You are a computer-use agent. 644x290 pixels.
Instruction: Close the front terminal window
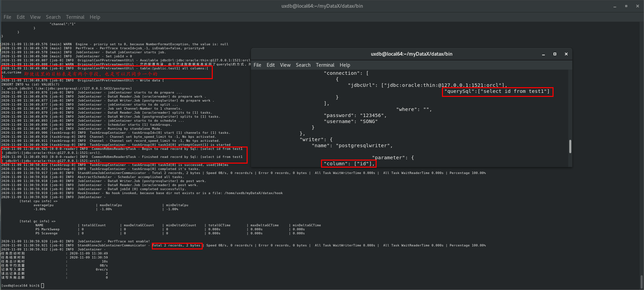point(566,54)
